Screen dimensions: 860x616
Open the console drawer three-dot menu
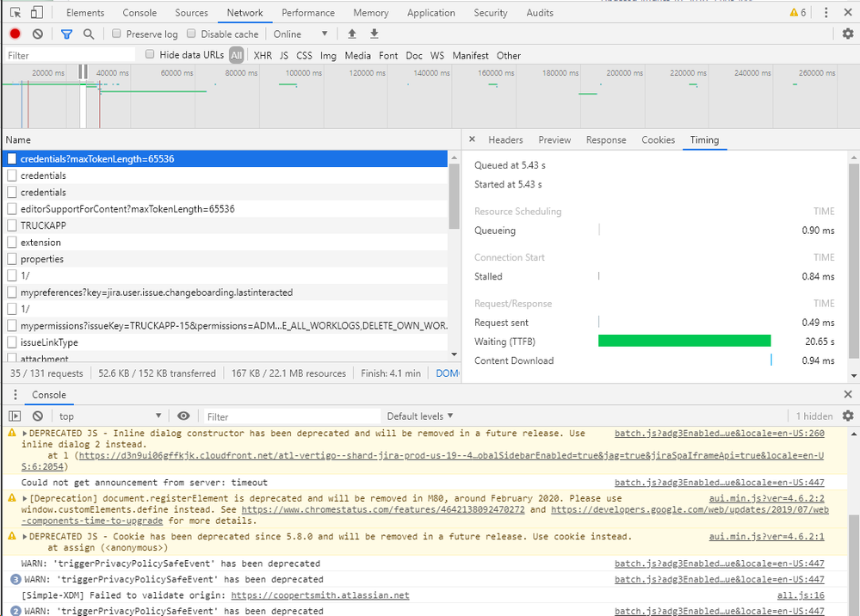coord(15,395)
